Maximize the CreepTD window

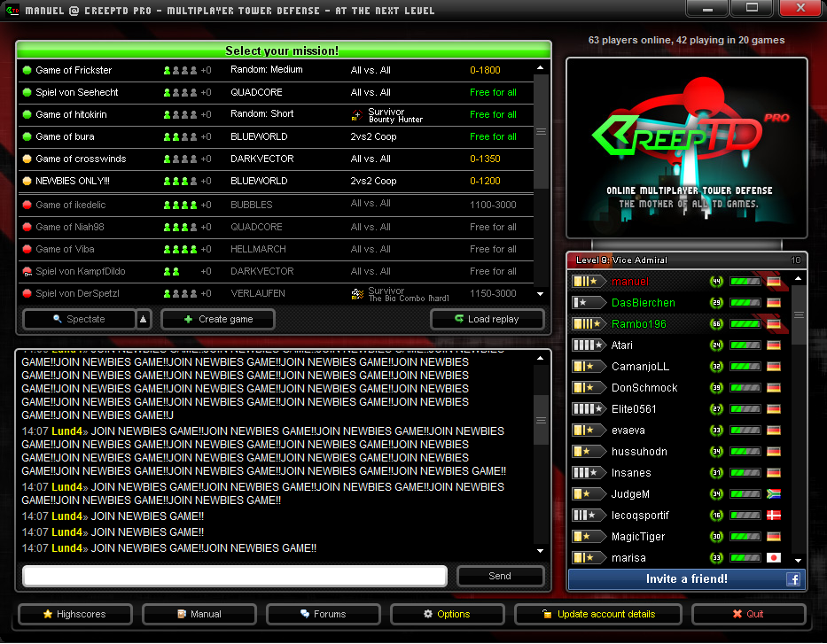(753, 9)
